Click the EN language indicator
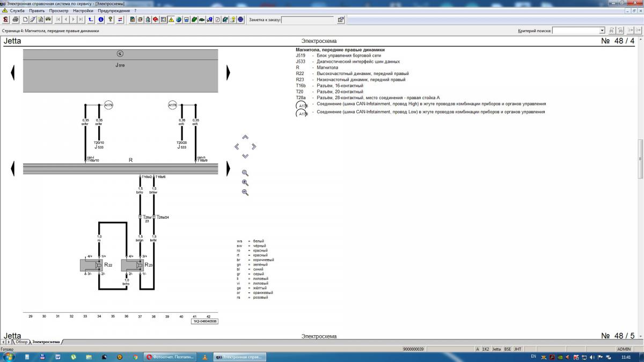This screenshot has height=362, width=644. tap(533, 356)
